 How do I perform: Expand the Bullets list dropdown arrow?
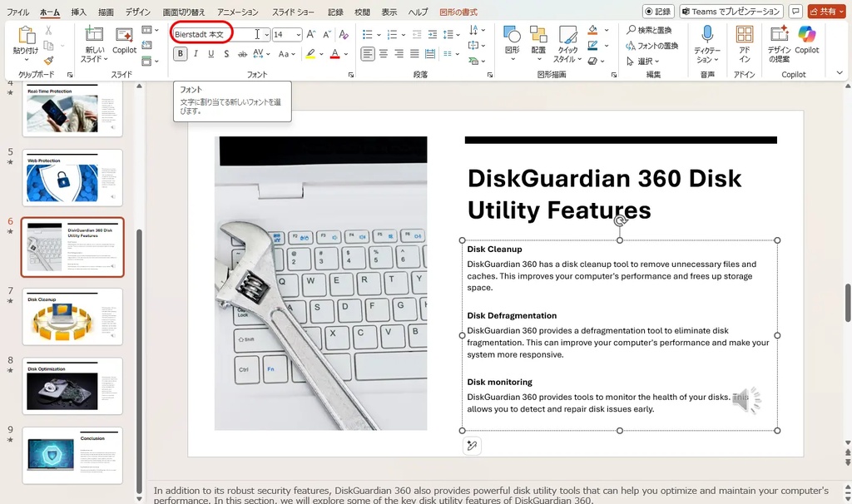point(379,35)
